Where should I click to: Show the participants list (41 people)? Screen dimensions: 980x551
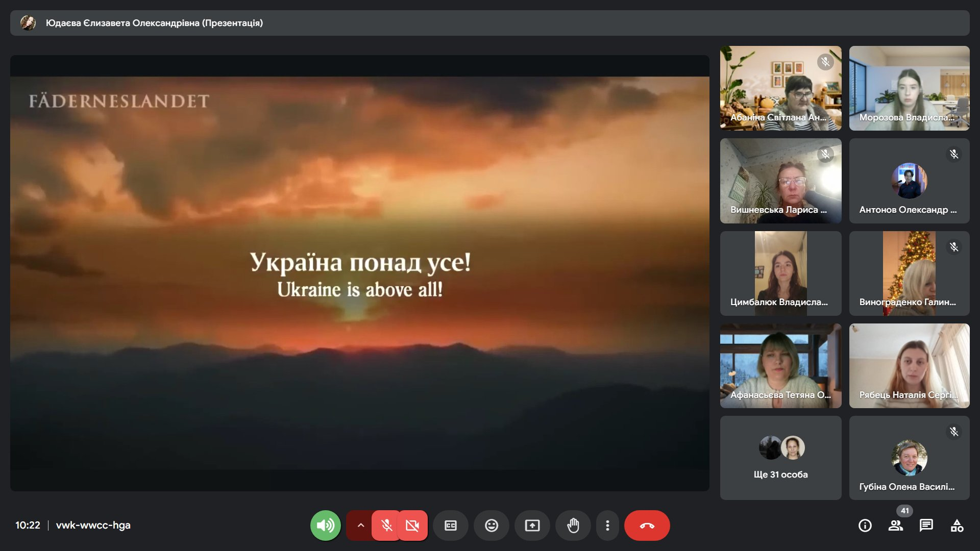[x=896, y=525]
